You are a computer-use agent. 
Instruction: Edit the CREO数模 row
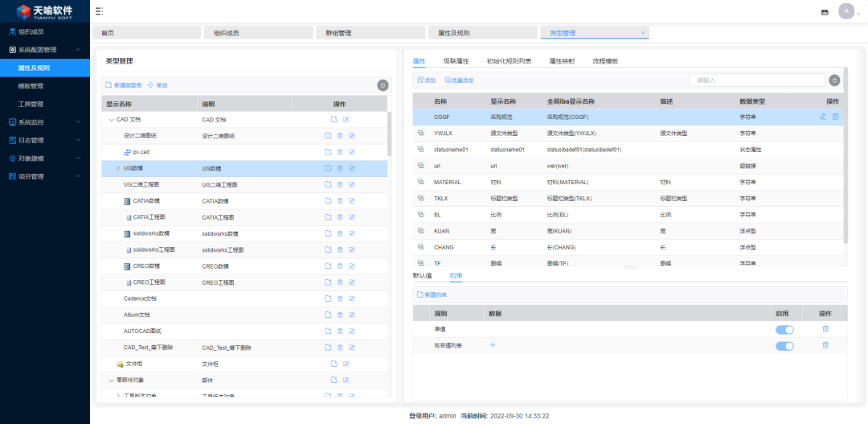tap(351, 266)
